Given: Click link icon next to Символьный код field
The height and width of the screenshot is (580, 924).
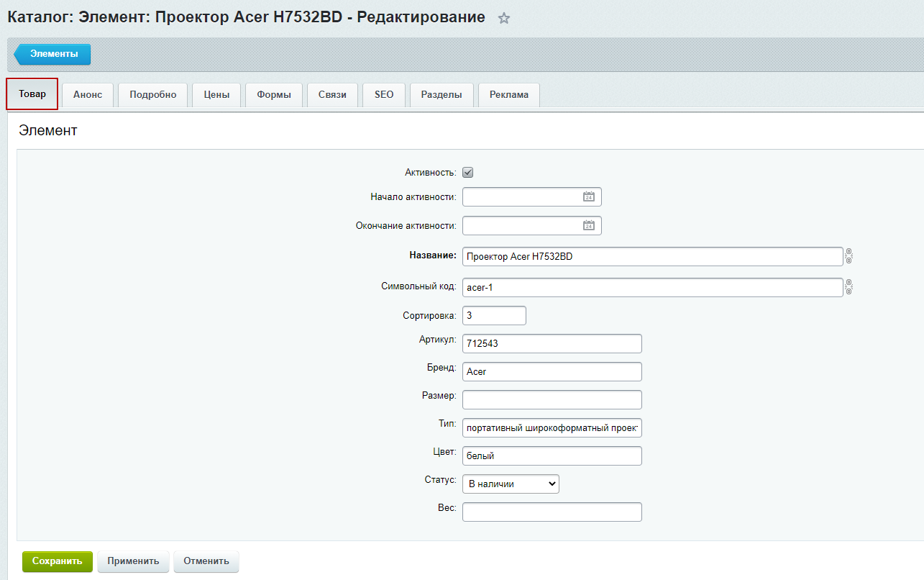Looking at the screenshot, I should (x=848, y=287).
